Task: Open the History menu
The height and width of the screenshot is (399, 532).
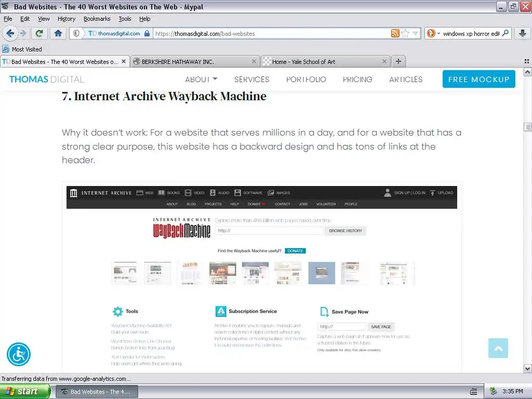Action: tap(66, 19)
